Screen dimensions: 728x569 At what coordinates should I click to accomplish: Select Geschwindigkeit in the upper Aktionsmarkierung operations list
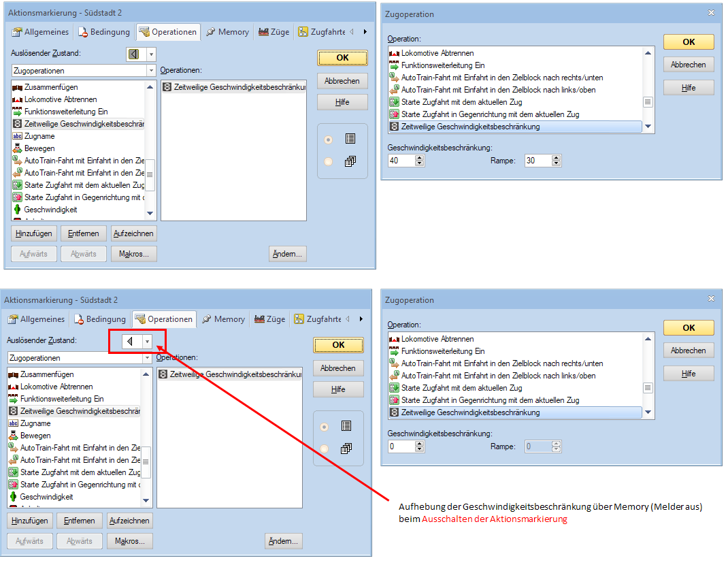tap(50, 210)
